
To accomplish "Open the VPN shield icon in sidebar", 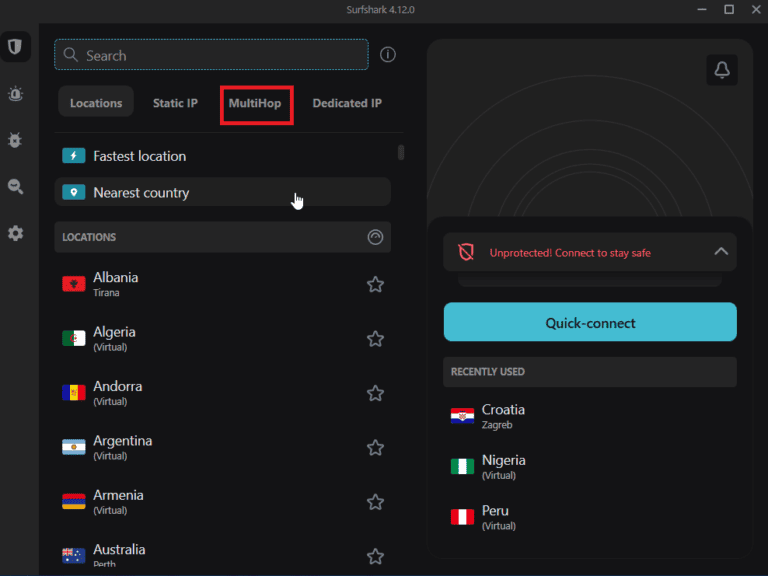I will (15, 47).
